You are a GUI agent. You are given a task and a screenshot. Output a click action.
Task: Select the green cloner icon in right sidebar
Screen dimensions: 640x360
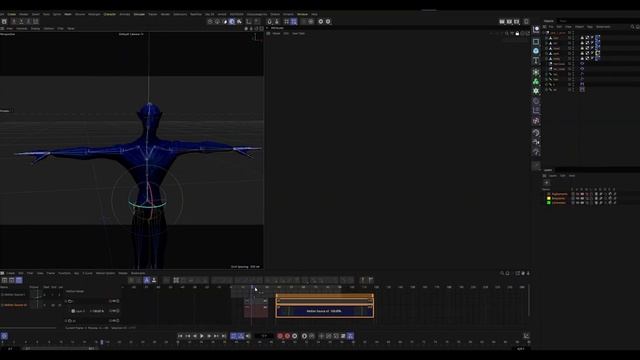(x=536, y=81)
